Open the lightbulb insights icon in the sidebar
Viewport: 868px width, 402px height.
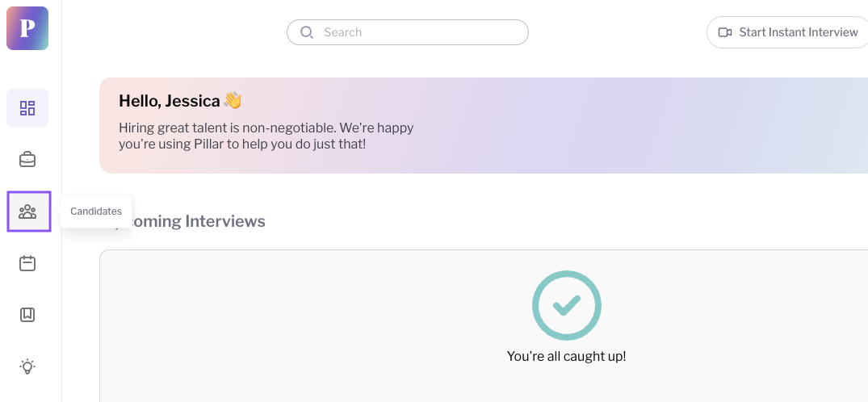(x=27, y=366)
